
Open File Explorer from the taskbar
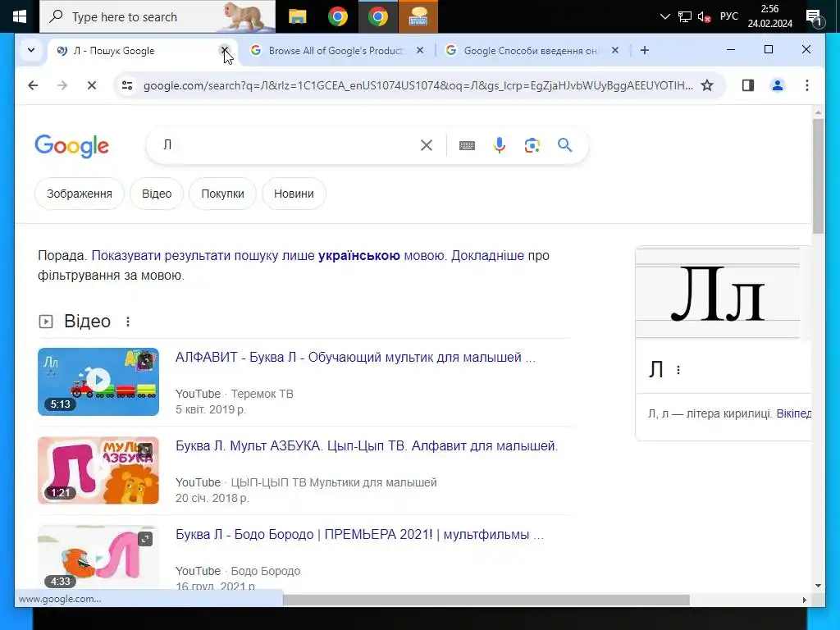[x=297, y=16]
